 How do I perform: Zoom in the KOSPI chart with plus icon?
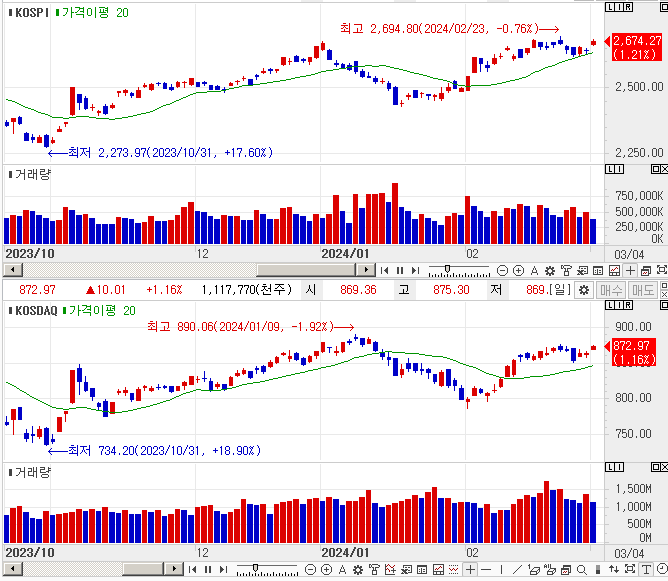(x=518, y=270)
